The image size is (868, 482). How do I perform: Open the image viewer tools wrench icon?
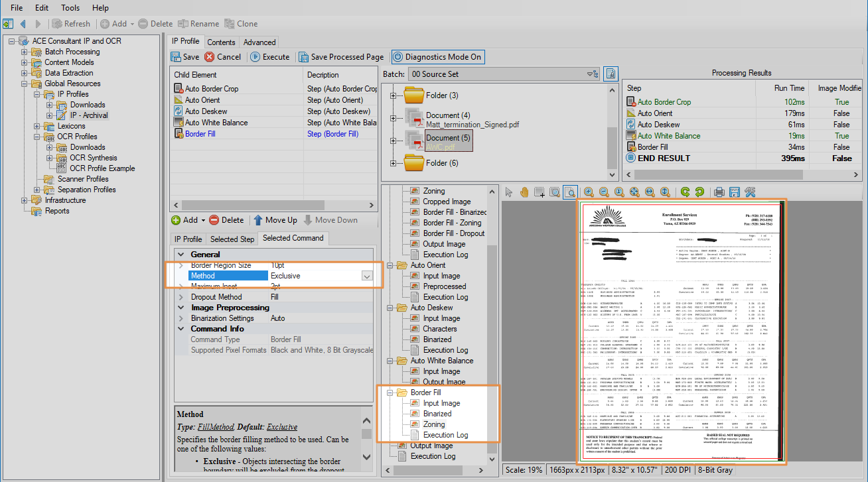pyautogui.click(x=750, y=192)
